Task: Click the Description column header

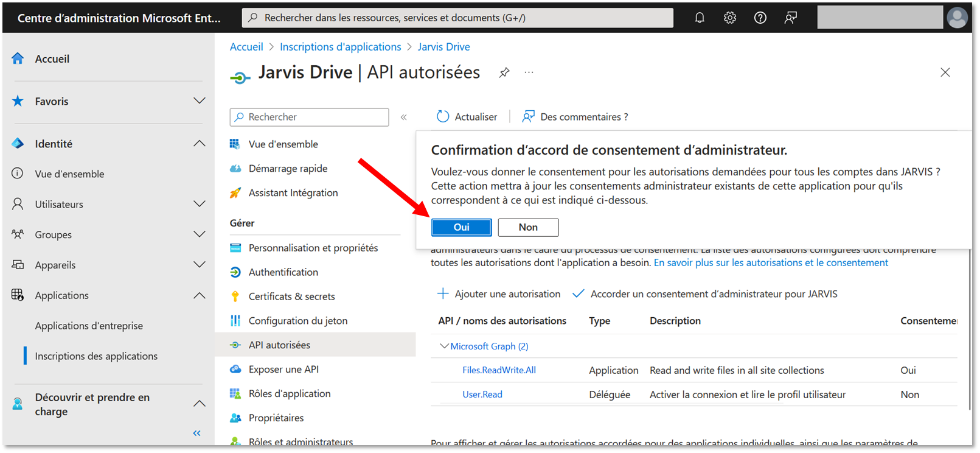Action: click(675, 321)
